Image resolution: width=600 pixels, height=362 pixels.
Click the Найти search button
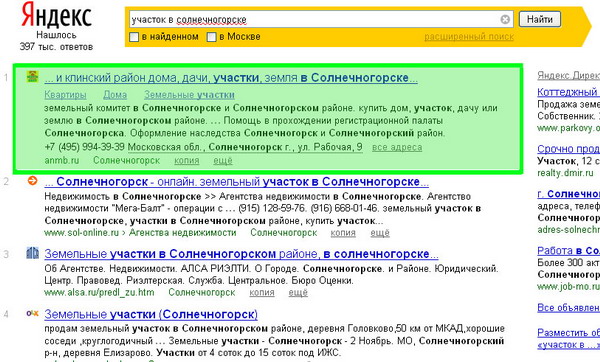(540, 19)
